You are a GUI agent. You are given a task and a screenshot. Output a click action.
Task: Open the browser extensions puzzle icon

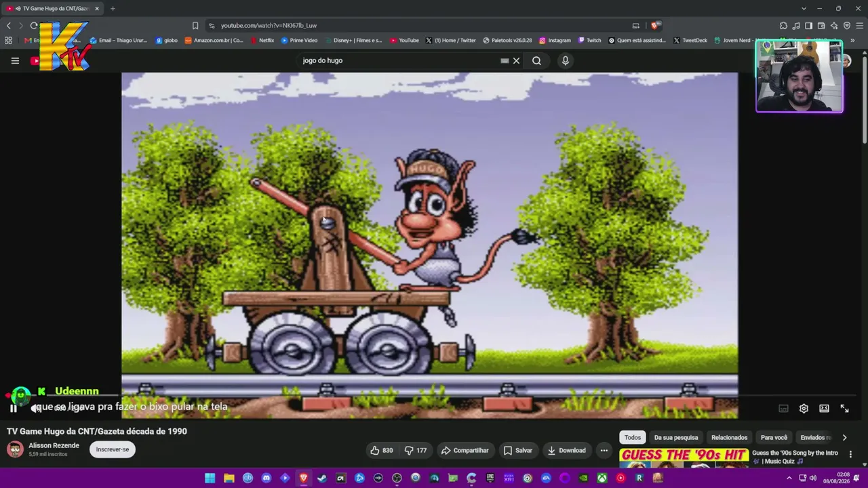[x=783, y=25]
